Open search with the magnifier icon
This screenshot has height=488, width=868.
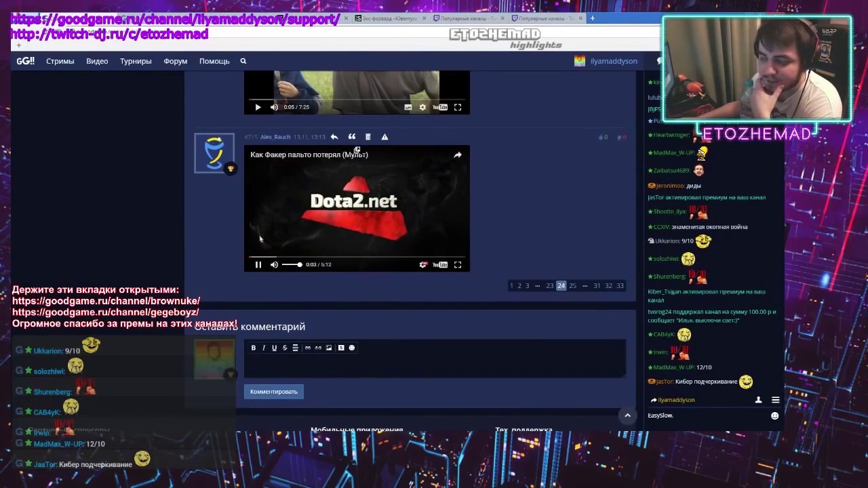[x=243, y=61]
